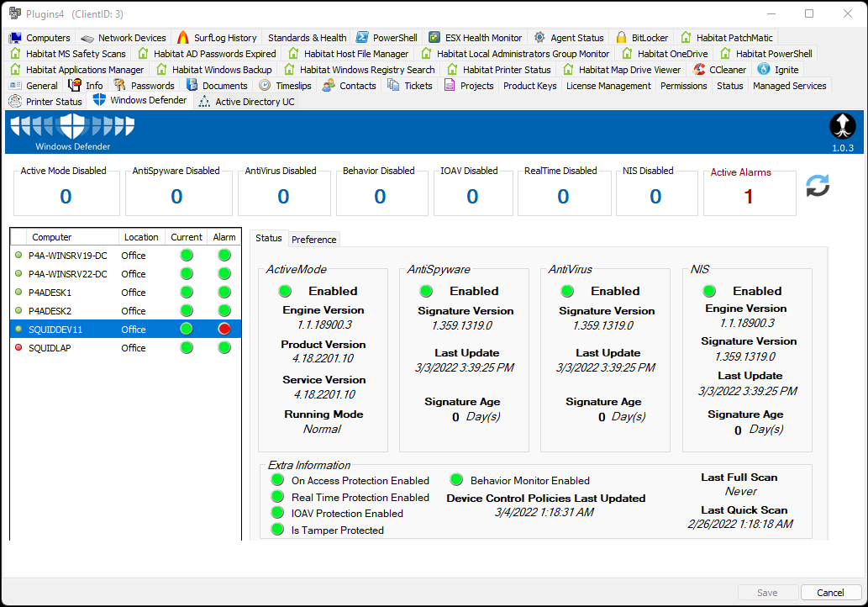Click Habitat Printer Status icon
Viewport: 868px width, 607px height.
coord(452,70)
